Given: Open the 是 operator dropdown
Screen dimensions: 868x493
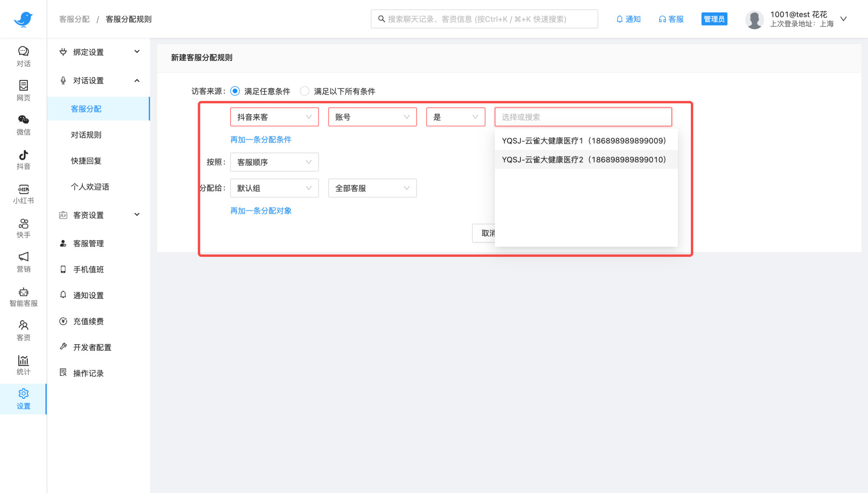Looking at the screenshot, I should coord(456,117).
